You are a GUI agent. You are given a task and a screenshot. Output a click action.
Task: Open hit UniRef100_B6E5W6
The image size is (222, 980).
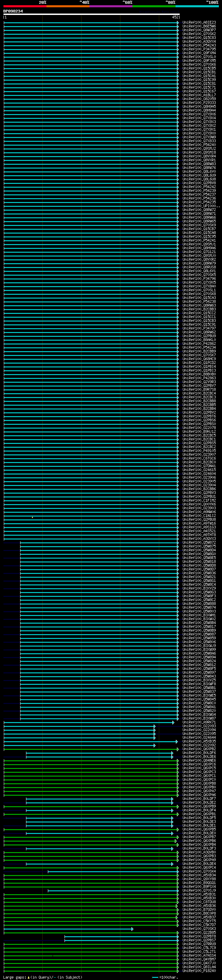point(199,26)
